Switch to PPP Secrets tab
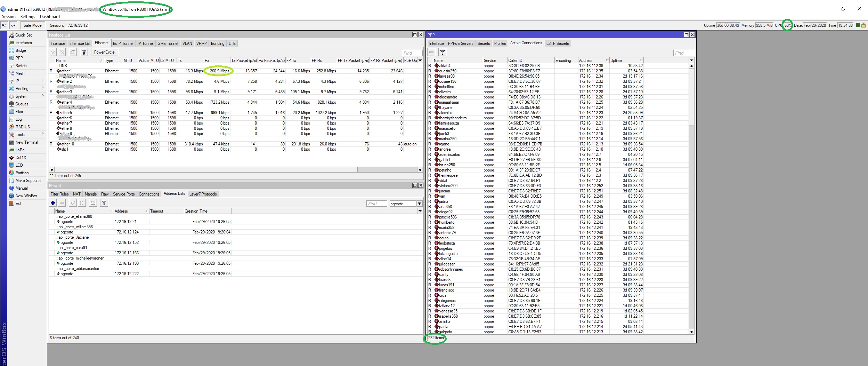 point(483,43)
